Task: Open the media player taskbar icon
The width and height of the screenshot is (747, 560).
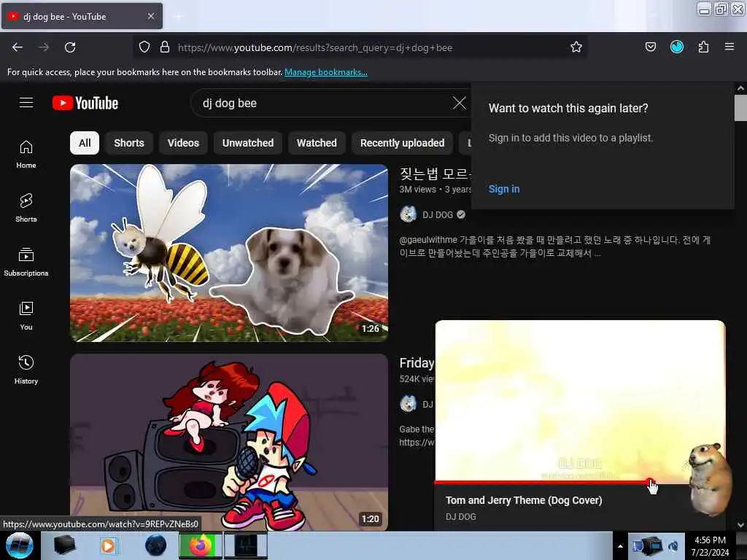Action: tap(108, 545)
